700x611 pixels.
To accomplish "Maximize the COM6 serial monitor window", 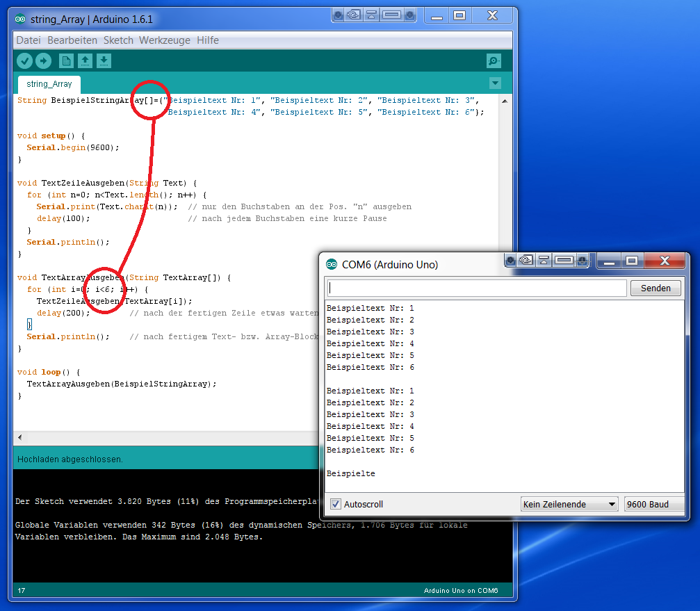I will point(632,261).
